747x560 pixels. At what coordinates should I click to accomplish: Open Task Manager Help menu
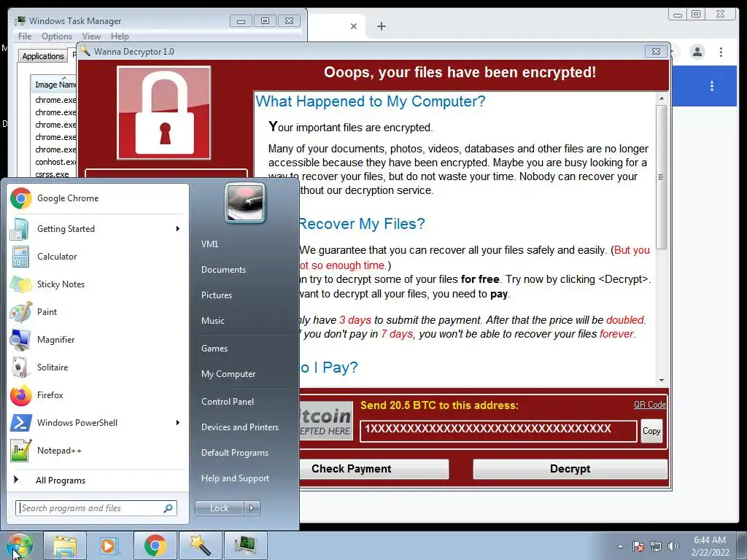120,36
